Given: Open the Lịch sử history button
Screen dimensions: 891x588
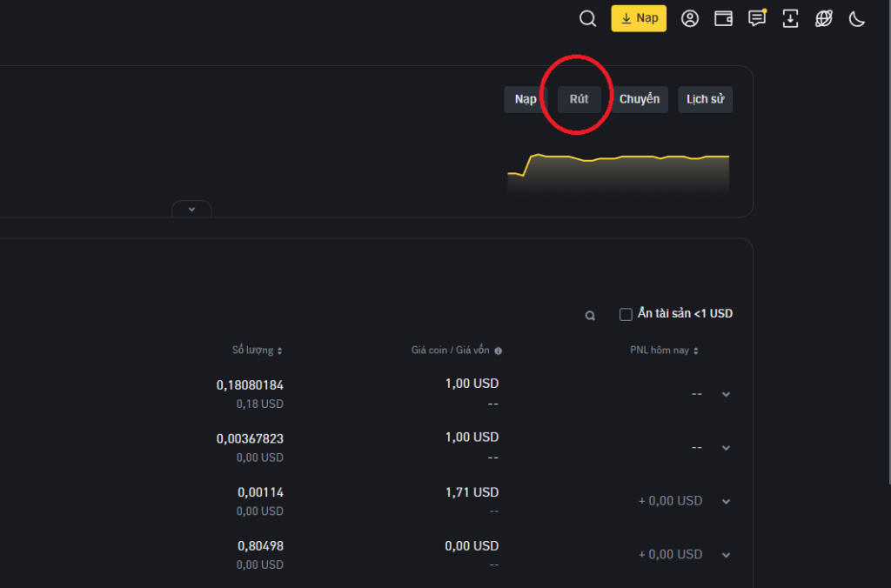Looking at the screenshot, I should tap(705, 99).
